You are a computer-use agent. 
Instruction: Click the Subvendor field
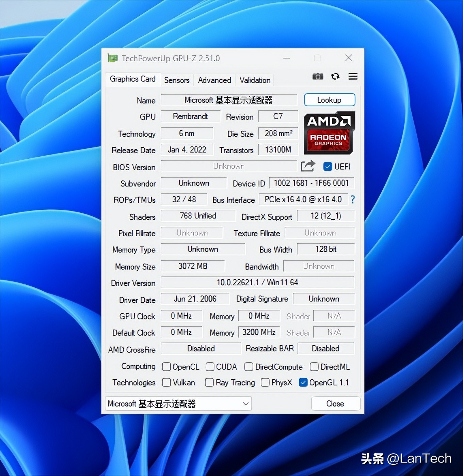click(194, 183)
